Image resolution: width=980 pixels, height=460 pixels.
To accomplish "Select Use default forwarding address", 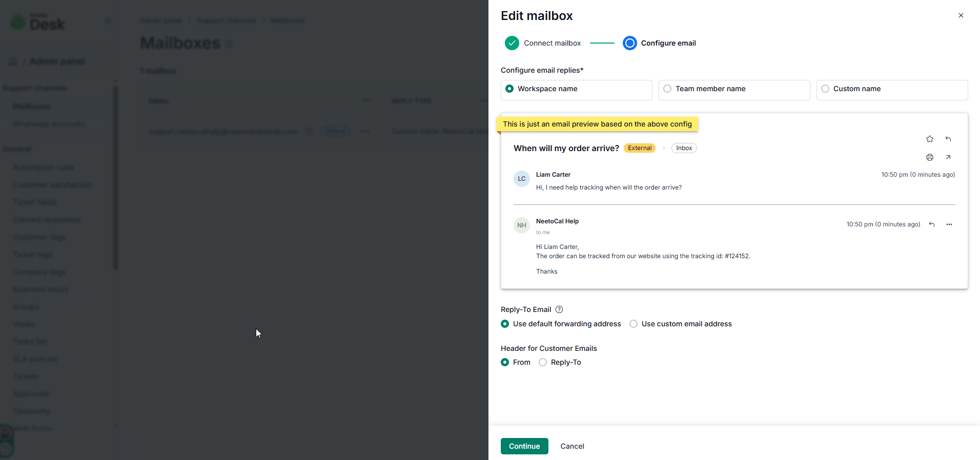I will point(505,324).
